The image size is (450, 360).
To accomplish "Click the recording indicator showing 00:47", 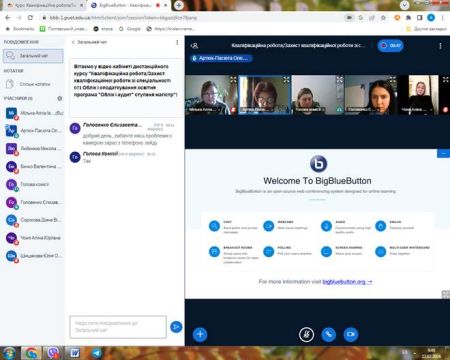I will coord(390,45).
